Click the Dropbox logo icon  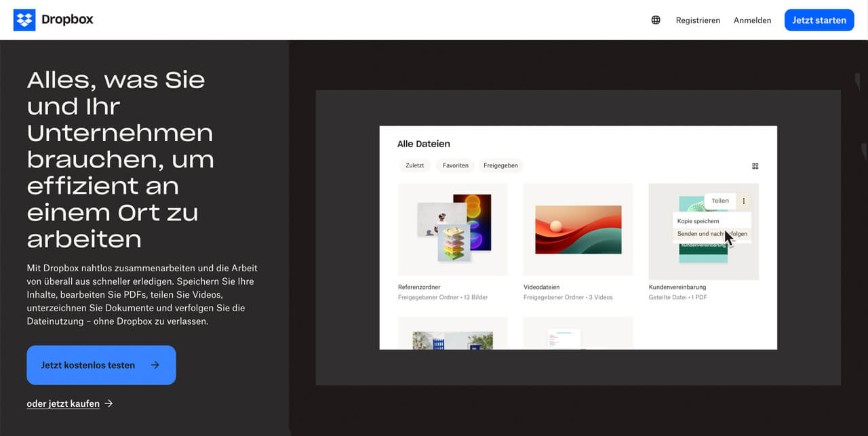pos(24,20)
